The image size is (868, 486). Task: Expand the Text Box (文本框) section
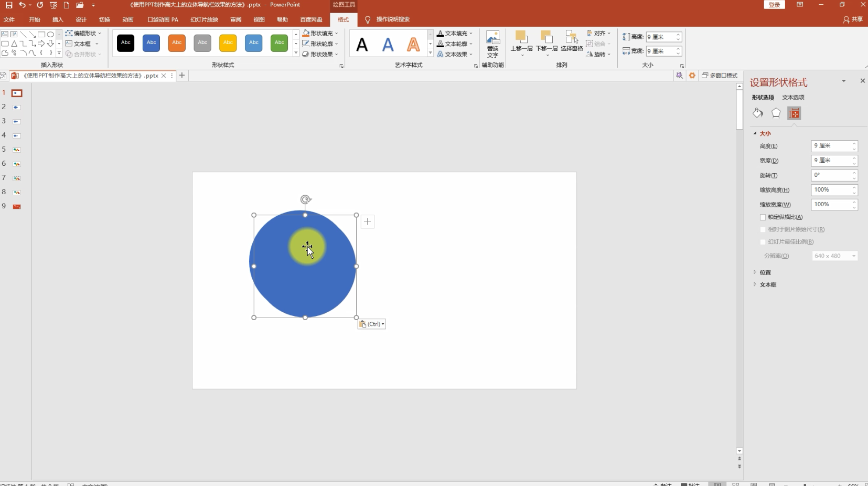(x=768, y=284)
